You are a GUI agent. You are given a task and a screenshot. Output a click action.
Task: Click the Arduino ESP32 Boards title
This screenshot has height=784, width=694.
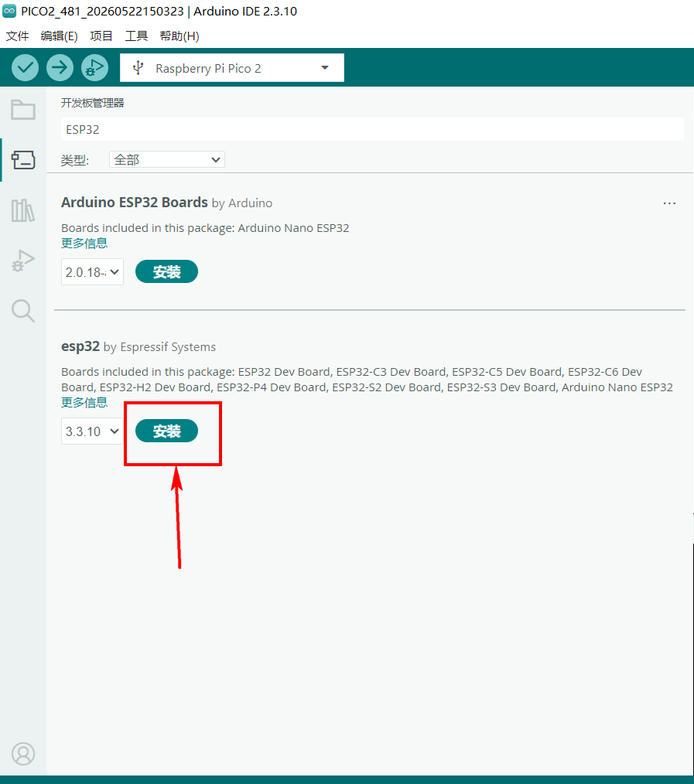(135, 203)
